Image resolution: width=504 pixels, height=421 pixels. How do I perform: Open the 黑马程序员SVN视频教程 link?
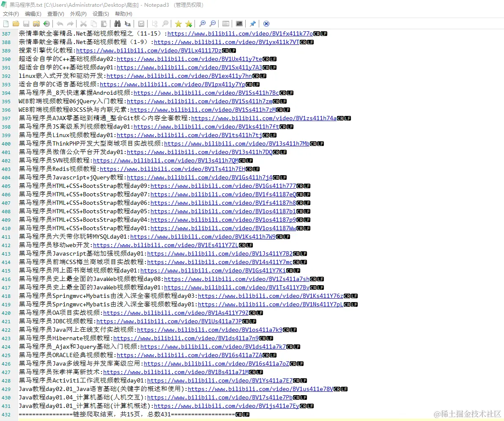pyautogui.click(x=166, y=160)
